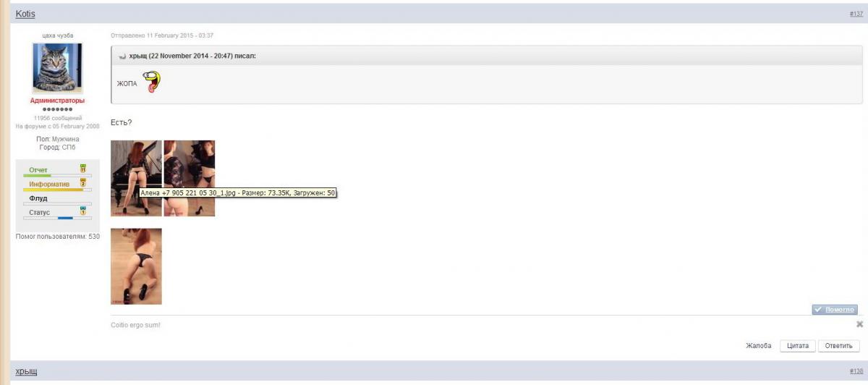The width and height of the screenshot is (868, 385).
Task: Click the blue Статус badge icon
Action: (x=82, y=211)
